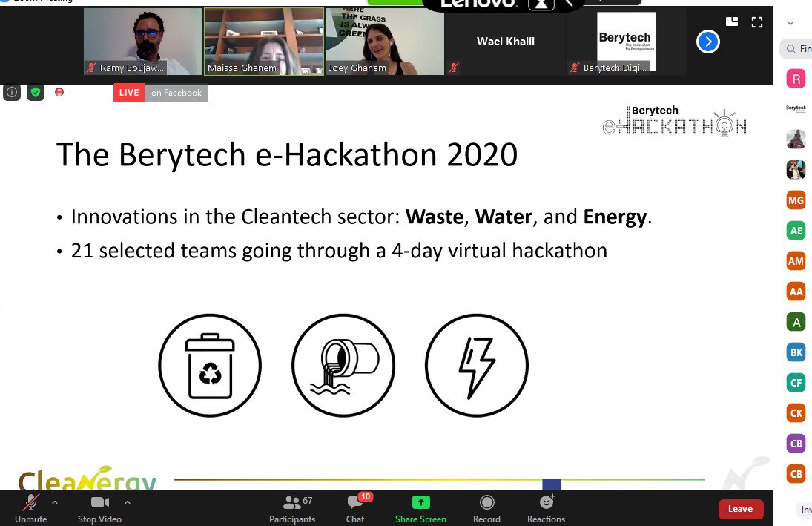
Task: Select Berytech Digi... participant tile
Action: 626,42
